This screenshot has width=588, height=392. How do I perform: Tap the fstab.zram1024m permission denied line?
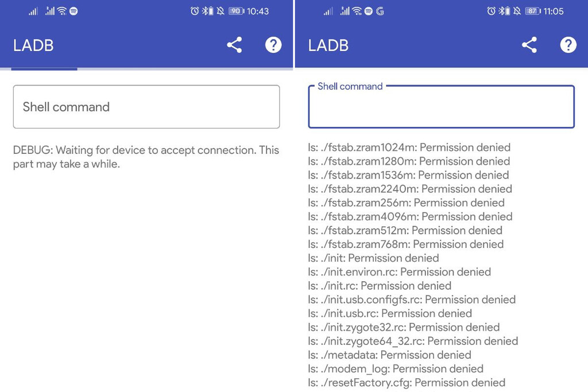(x=409, y=148)
